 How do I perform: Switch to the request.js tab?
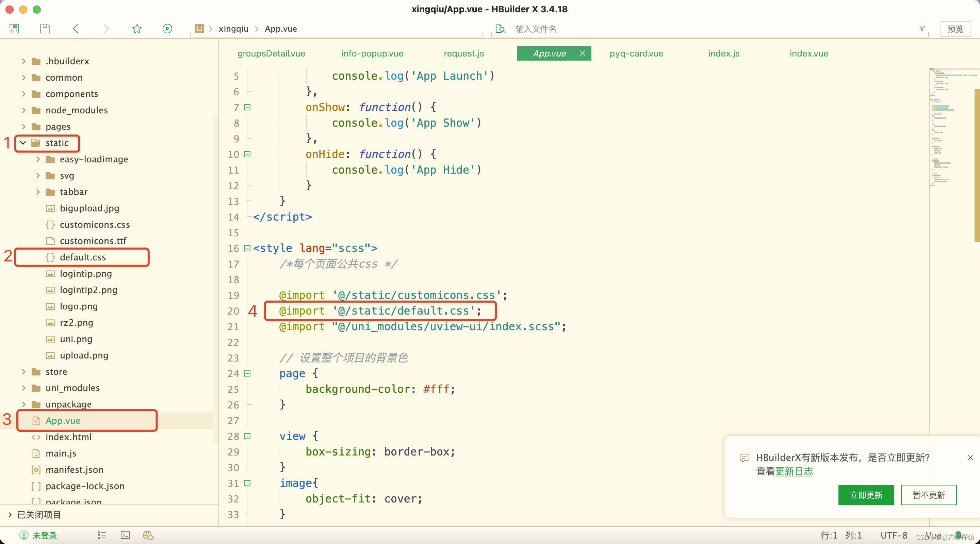coord(464,54)
